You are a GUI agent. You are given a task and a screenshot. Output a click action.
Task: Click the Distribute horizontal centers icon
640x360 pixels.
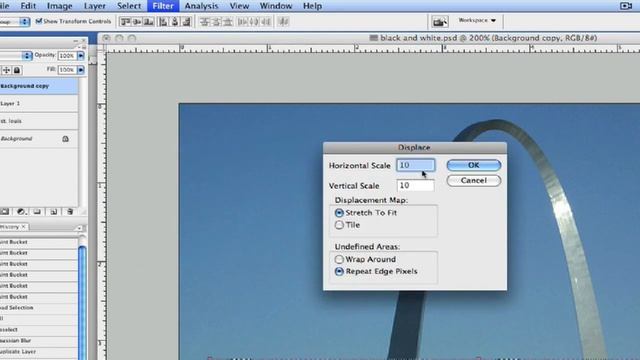point(254,22)
